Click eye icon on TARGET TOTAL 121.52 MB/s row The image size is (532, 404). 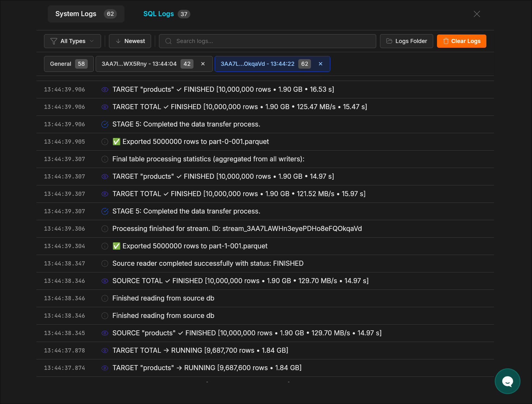coord(105,194)
